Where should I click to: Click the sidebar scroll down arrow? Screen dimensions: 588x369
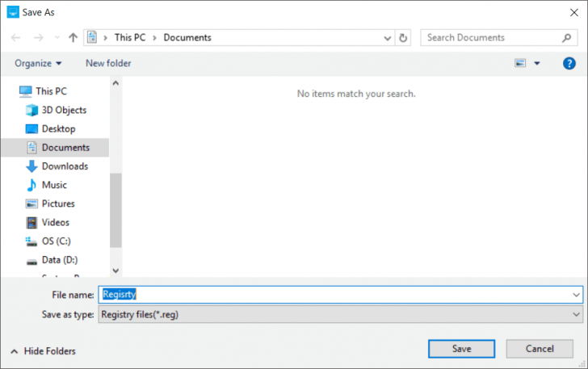115,270
